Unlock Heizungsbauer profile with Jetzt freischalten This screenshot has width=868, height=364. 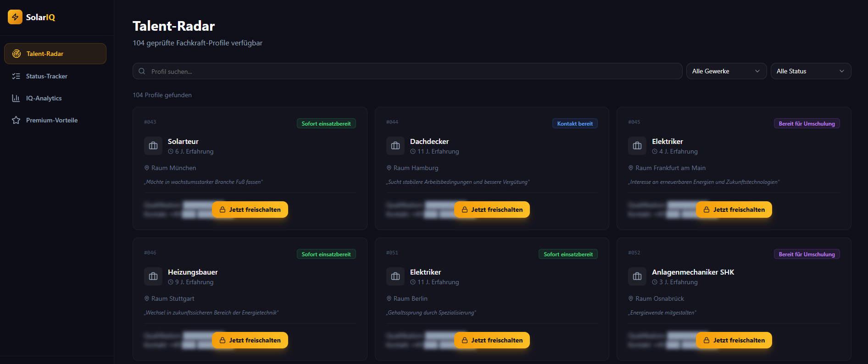click(x=250, y=340)
